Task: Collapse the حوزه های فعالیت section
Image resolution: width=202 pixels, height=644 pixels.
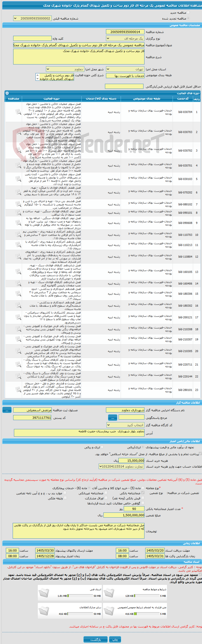Action: pyautogui.click(x=7, y=93)
